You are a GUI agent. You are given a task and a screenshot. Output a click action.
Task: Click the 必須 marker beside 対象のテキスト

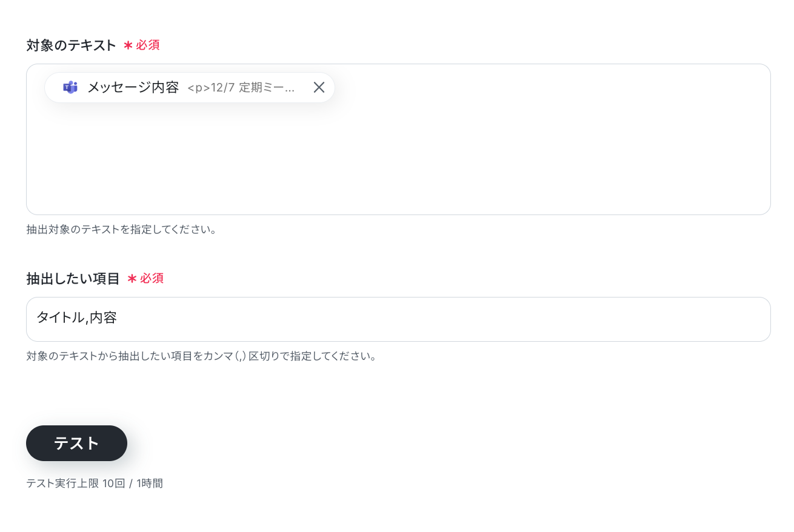point(148,45)
